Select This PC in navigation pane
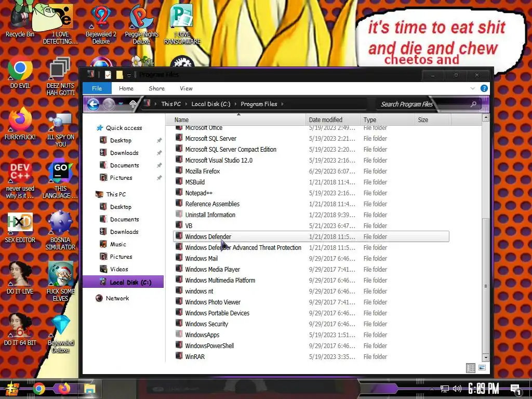Screen dimensions: 532x399 (116, 194)
